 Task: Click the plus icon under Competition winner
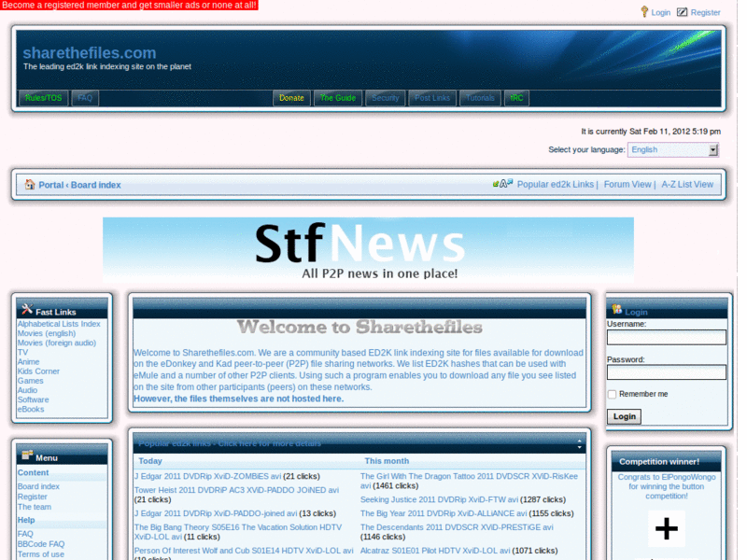pyautogui.click(x=667, y=528)
